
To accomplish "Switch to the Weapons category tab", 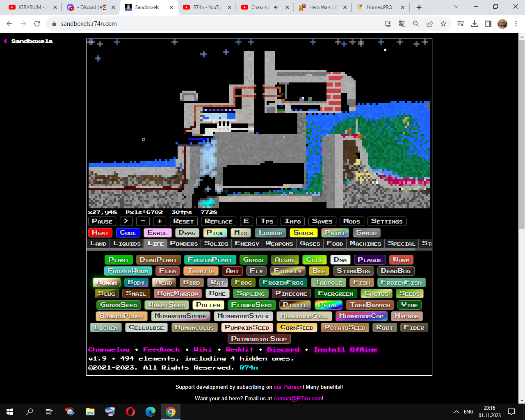I will [x=279, y=244].
